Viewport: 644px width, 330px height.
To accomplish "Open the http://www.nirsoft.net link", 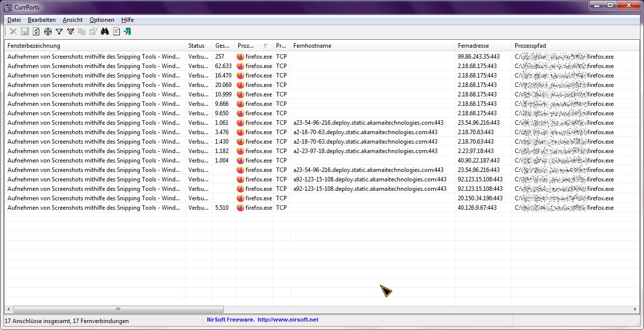I will pos(288,320).
